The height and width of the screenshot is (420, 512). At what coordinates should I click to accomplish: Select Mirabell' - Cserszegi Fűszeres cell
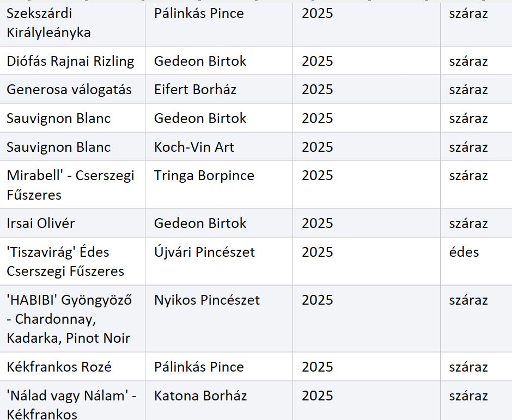(72, 184)
